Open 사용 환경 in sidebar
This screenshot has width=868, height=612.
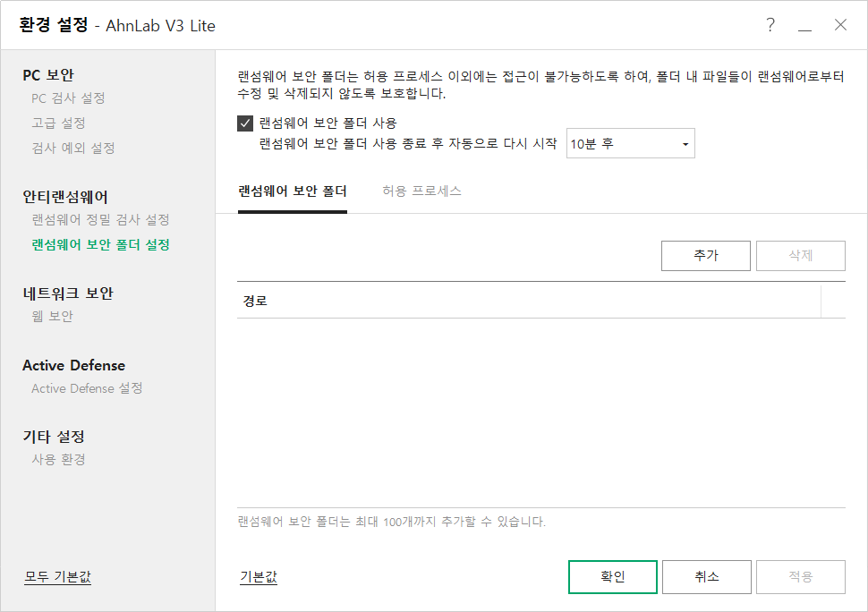click(59, 459)
